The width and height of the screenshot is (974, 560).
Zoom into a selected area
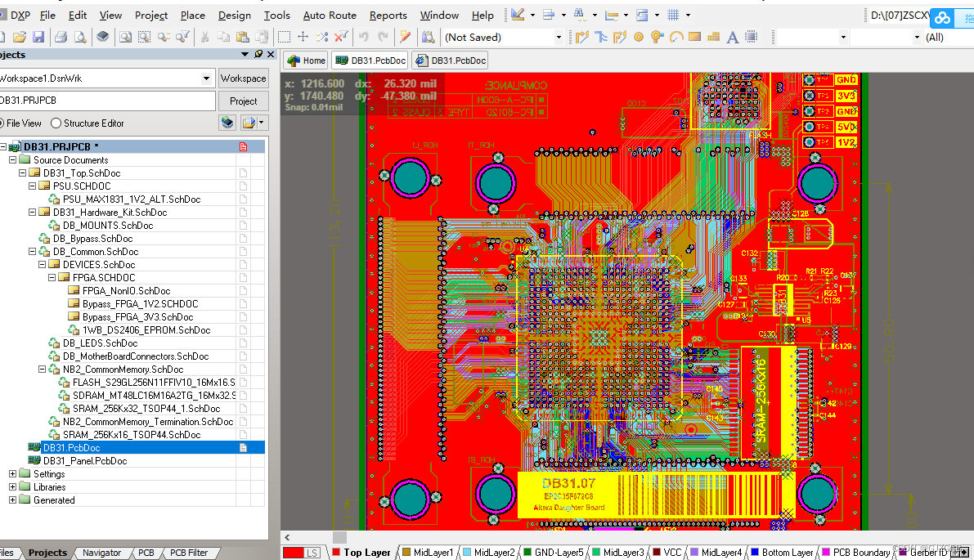coord(145,38)
